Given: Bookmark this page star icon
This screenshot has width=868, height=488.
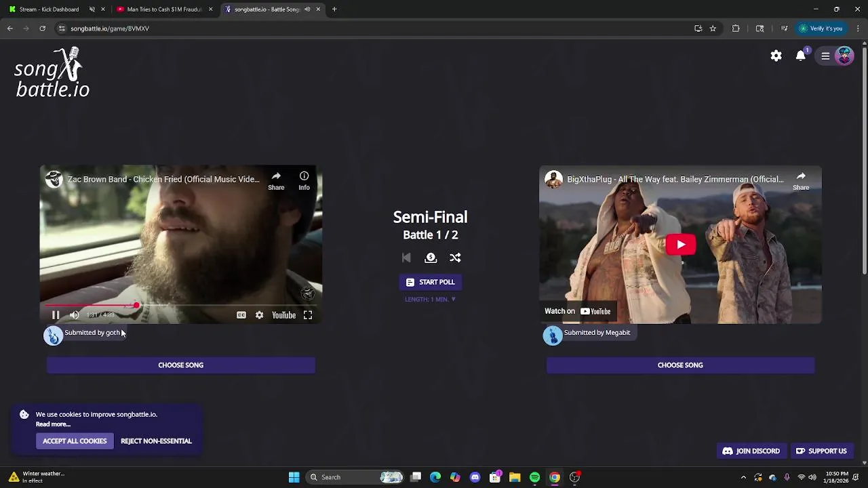Looking at the screenshot, I should (713, 28).
